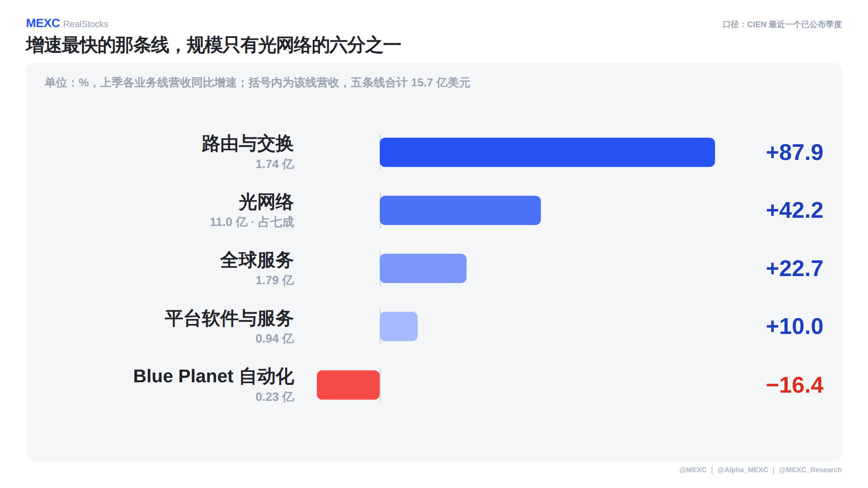Click the 路由与交换 category label
Image resolution: width=868 pixels, height=488 pixels.
[248, 144]
